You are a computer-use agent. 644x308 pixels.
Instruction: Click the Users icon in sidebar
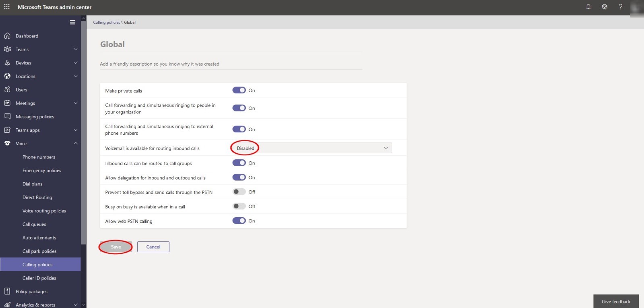[x=7, y=90]
